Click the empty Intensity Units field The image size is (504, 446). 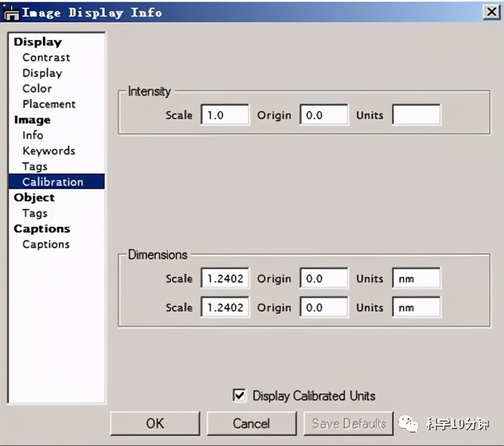coord(416,115)
